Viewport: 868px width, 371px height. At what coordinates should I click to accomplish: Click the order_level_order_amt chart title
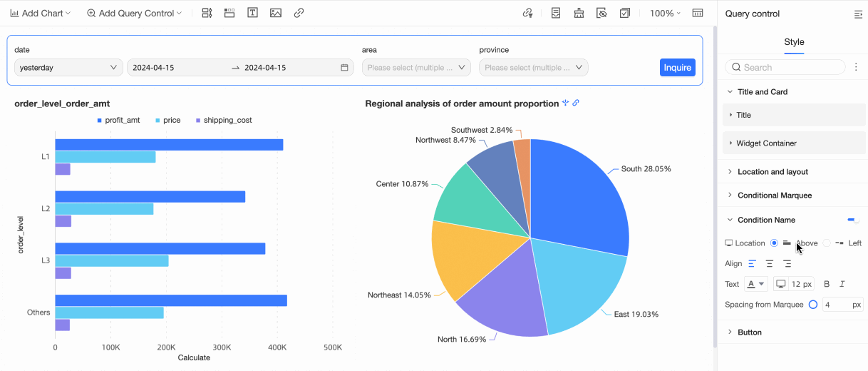tap(62, 103)
